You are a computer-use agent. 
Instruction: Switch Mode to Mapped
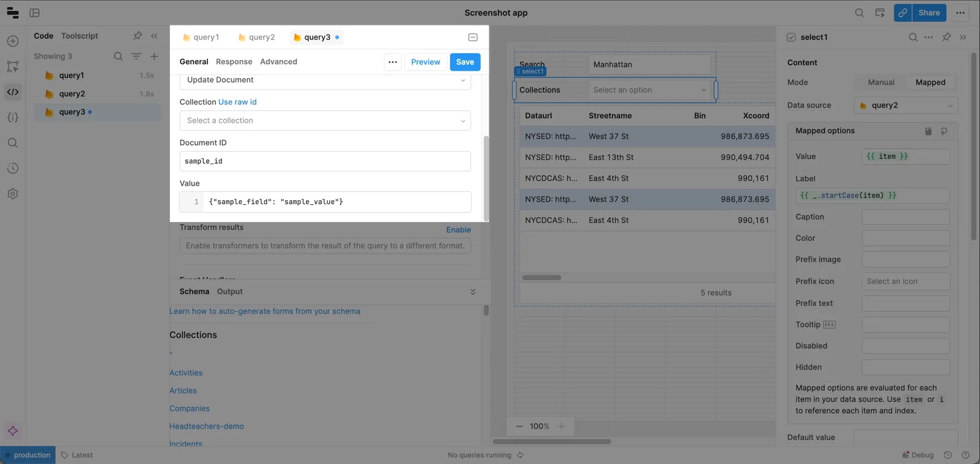[x=930, y=82]
